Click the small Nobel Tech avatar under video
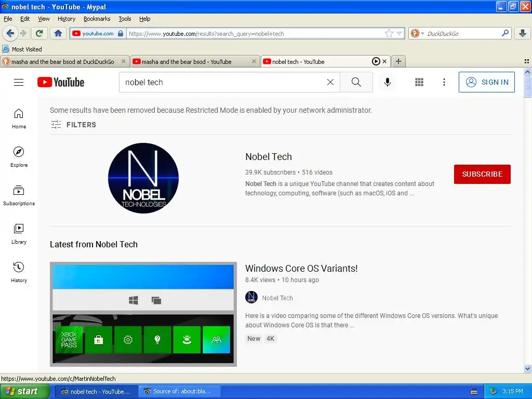This screenshot has width=532, height=399. pyautogui.click(x=251, y=298)
